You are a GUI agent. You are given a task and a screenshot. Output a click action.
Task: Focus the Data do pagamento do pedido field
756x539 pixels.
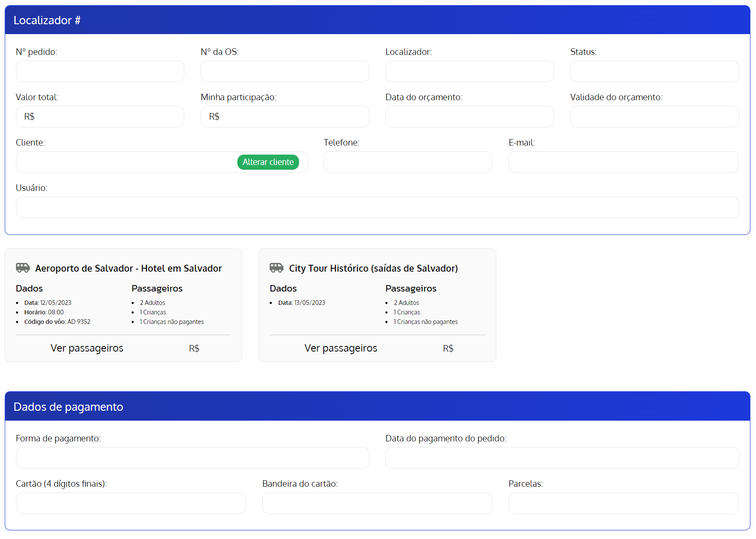[x=562, y=458]
